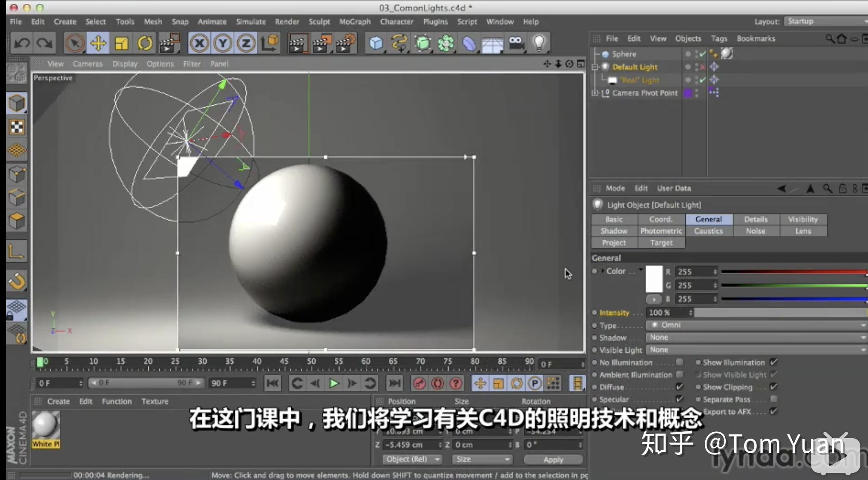
Task: Click the Coordinate System icon
Action: pyautogui.click(x=270, y=43)
